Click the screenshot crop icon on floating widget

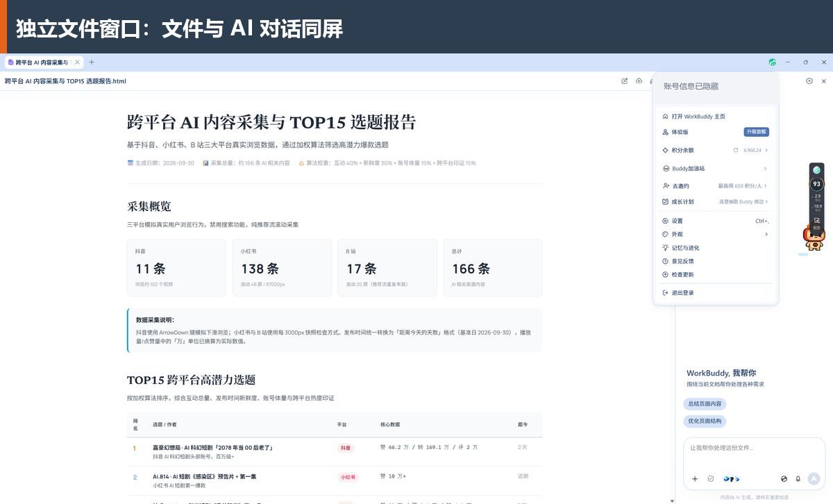pos(817,222)
